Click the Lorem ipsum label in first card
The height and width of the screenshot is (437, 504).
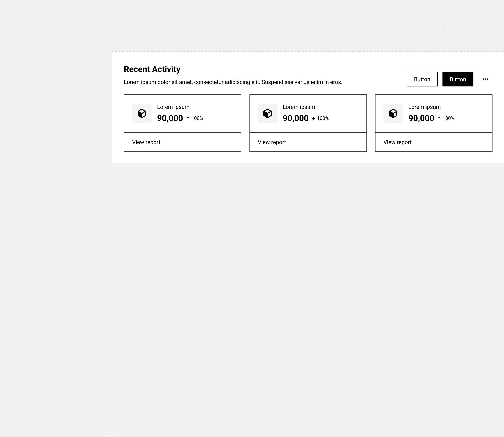coord(173,107)
